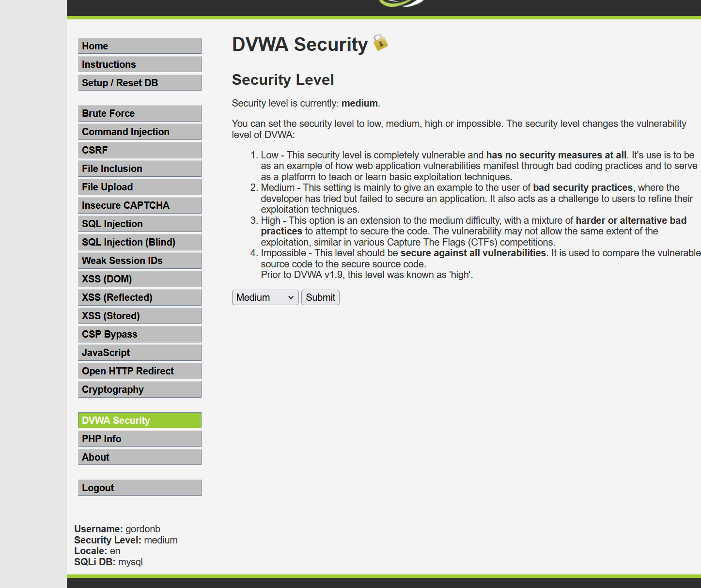The image size is (701, 588).
Task: View the PHP Info page
Action: (x=140, y=439)
